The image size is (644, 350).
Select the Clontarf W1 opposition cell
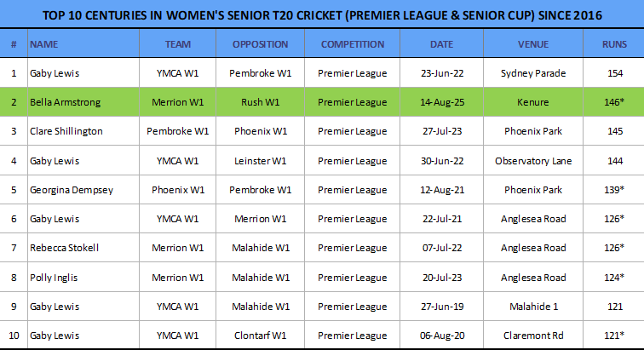[260, 335]
